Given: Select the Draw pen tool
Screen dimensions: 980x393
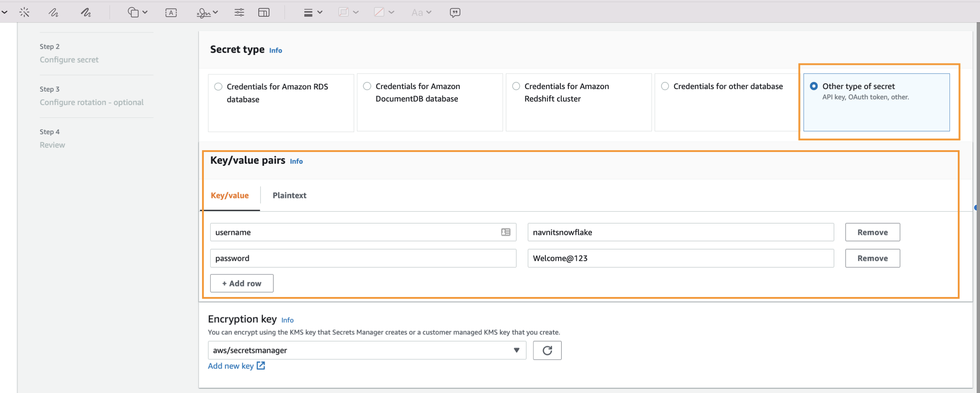Looking at the screenshot, I should click(x=86, y=13).
